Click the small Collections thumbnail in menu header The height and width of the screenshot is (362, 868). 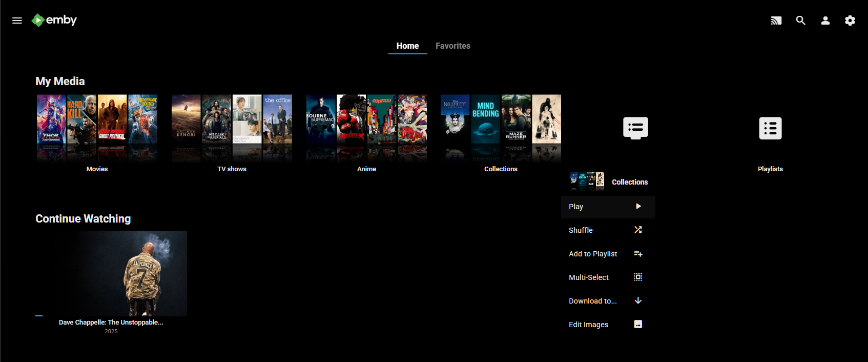(x=587, y=182)
